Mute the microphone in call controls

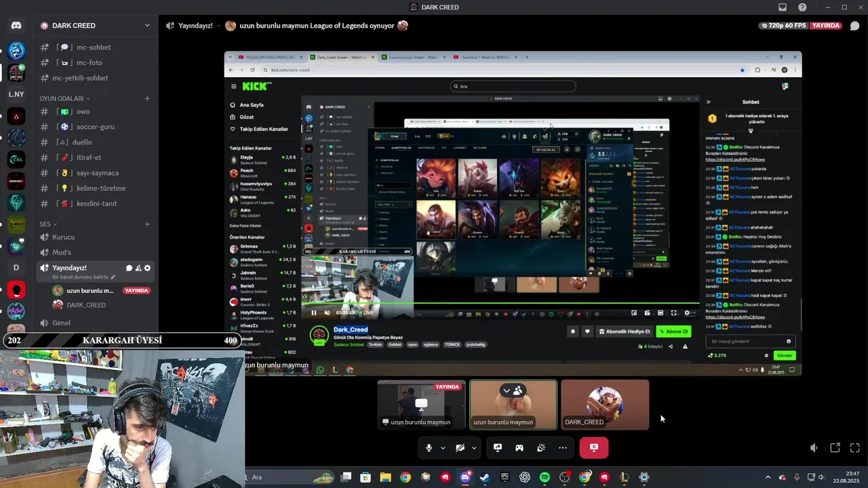[x=429, y=447]
